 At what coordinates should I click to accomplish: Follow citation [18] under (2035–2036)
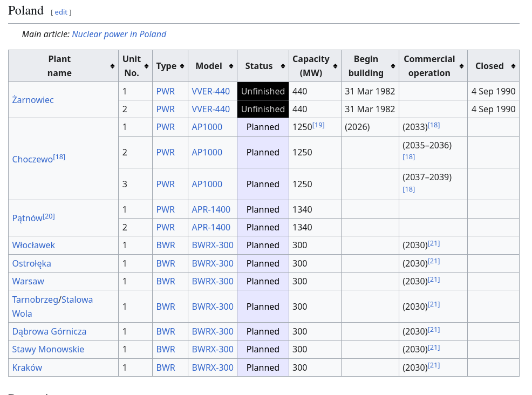[x=409, y=157]
